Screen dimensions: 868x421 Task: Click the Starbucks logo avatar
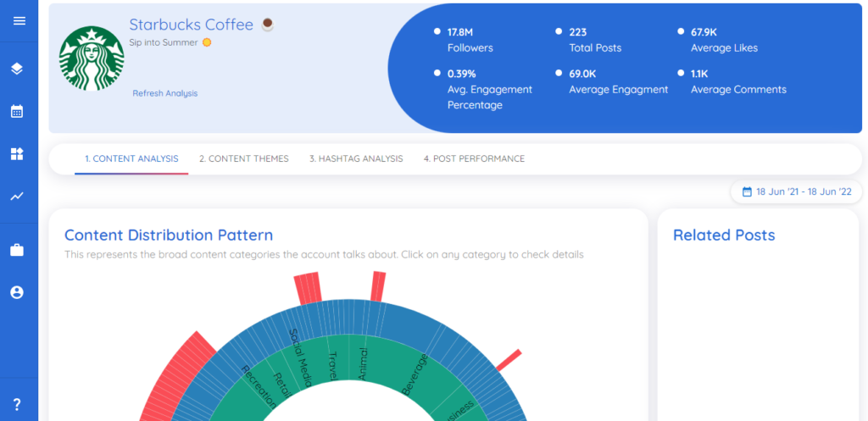coord(92,58)
